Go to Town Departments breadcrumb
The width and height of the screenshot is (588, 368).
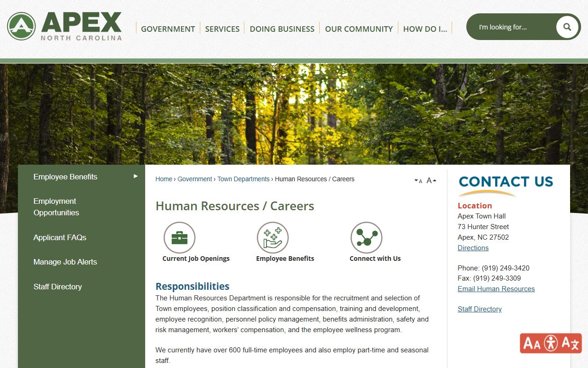pyautogui.click(x=243, y=179)
